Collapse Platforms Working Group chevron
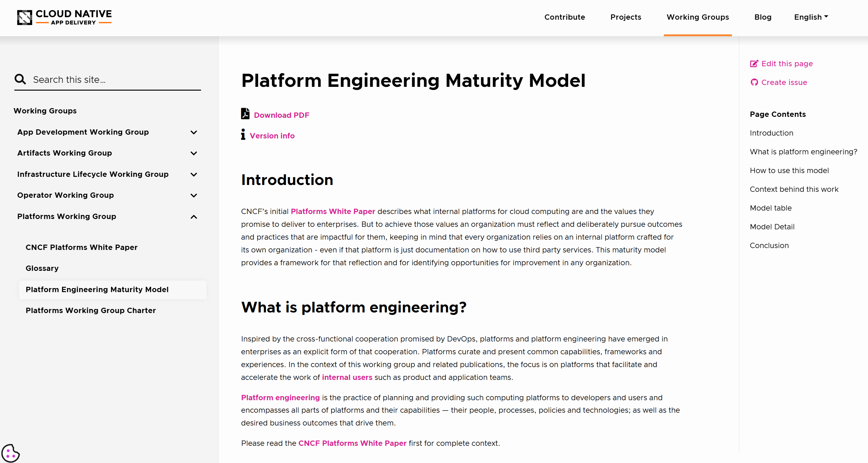 194,217
